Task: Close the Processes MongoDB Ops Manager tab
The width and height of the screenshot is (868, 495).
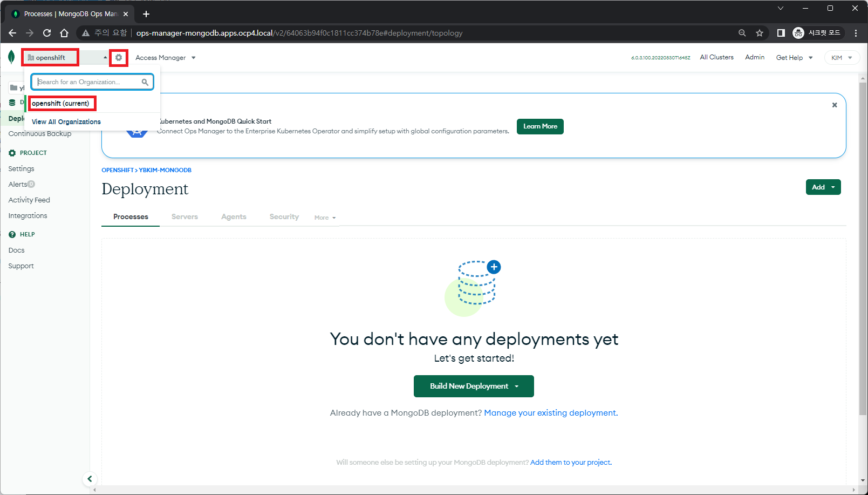Action: pyautogui.click(x=126, y=14)
